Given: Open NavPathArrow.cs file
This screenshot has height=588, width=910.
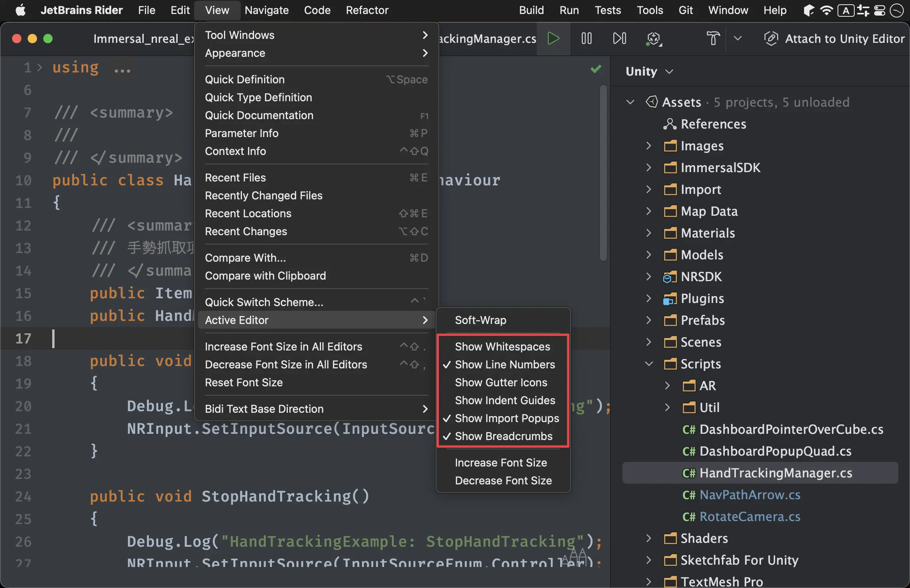Looking at the screenshot, I should [x=741, y=495].
